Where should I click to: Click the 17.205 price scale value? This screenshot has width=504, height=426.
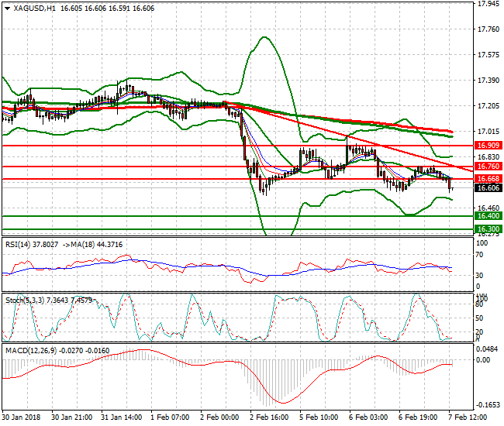tap(488, 106)
